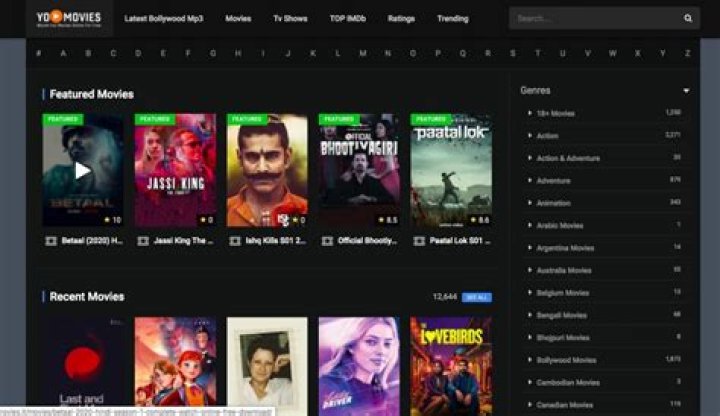This screenshot has height=416, width=720.
Task: Click film icon beside Ishq Kills title
Action: point(235,241)
